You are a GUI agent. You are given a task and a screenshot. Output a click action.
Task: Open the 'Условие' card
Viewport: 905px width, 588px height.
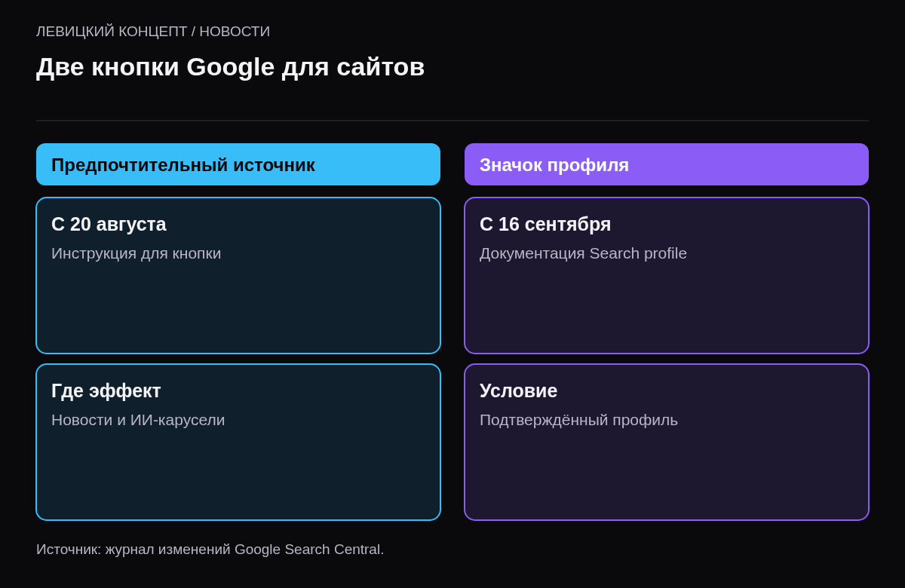click(667, 443)
